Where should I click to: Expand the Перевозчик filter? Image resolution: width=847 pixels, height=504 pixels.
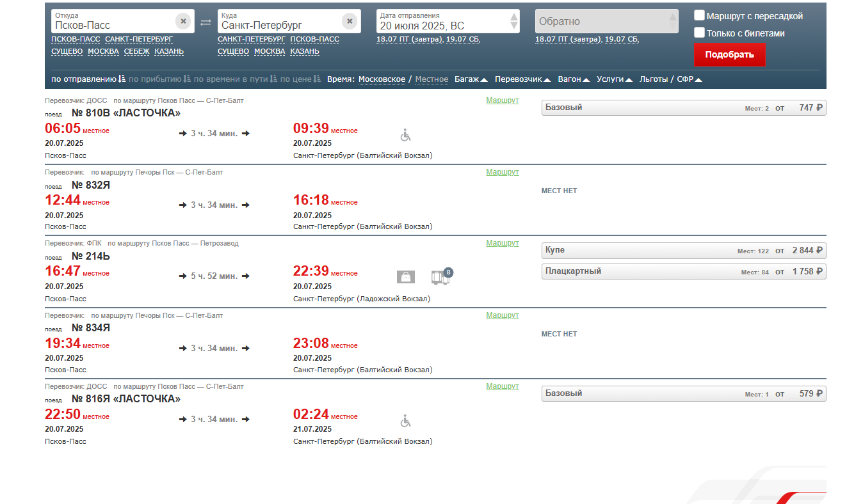click(x=522, y=79)
